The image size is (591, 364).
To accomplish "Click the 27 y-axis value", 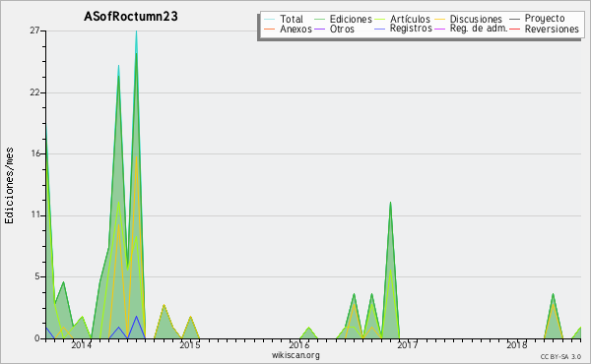I will click(34, 30).
